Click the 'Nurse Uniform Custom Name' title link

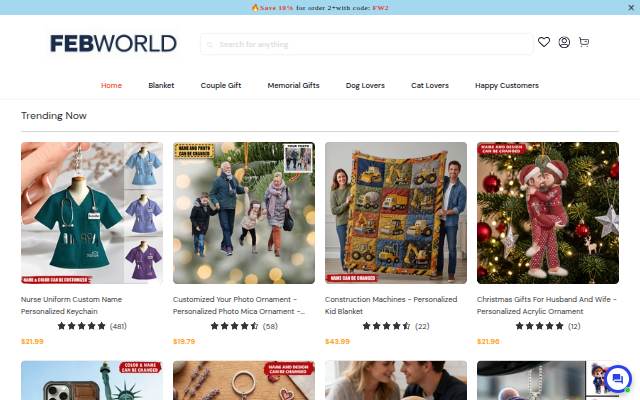71,305
